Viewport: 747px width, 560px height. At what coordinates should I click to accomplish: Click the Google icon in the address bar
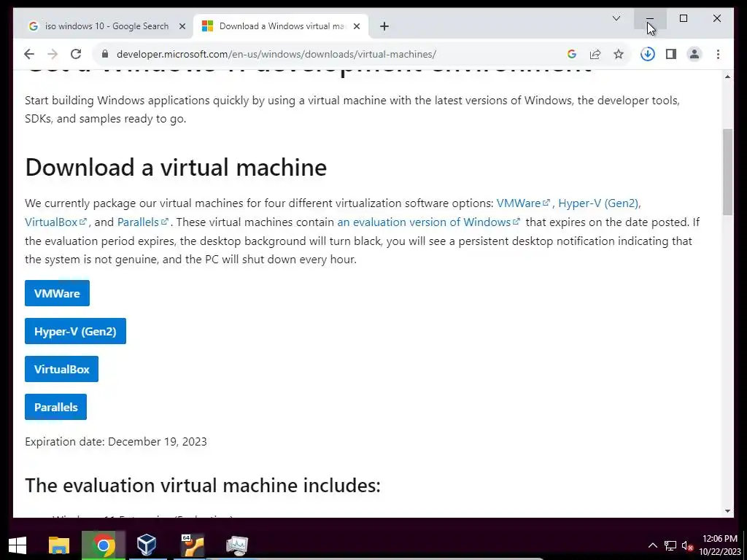click(572, 54)
